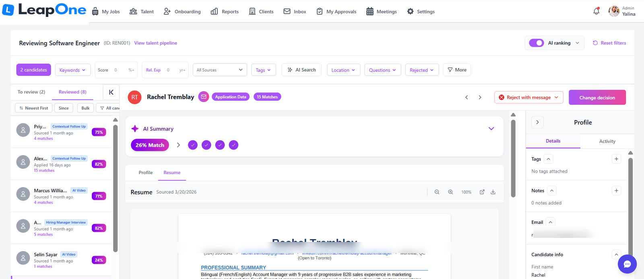Open My Approvals menu
Screen dimensions: 644x279
[x=336, y=11]
